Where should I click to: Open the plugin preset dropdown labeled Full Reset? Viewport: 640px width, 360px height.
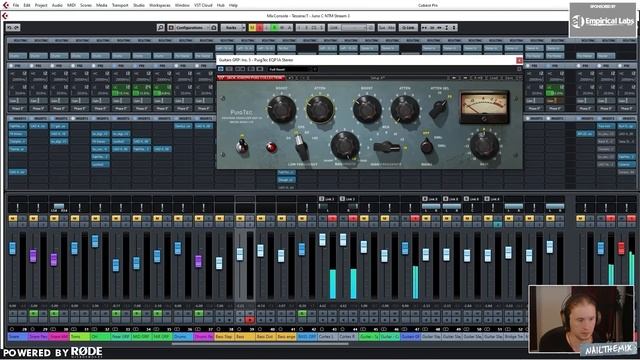292,69
